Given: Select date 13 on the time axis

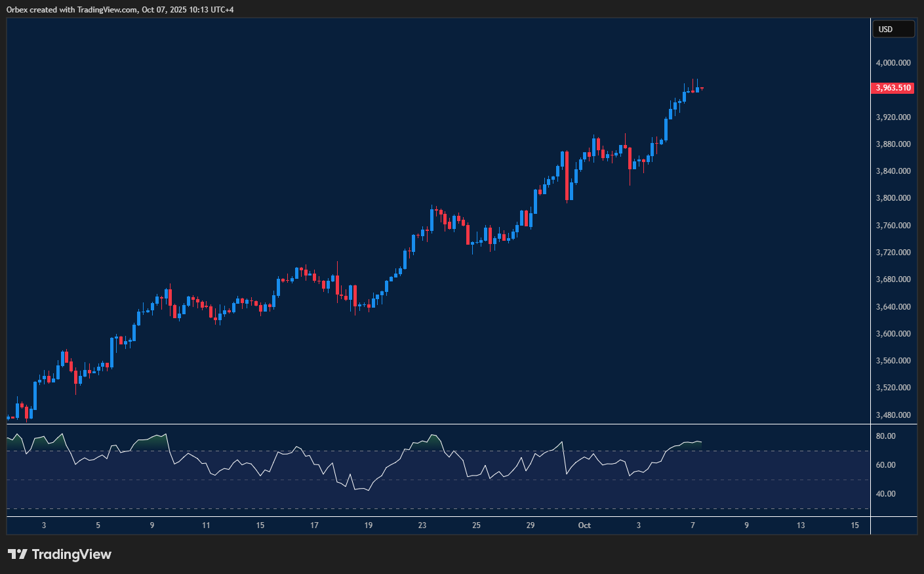Looking at the screenshot, I should pos(801,525).
